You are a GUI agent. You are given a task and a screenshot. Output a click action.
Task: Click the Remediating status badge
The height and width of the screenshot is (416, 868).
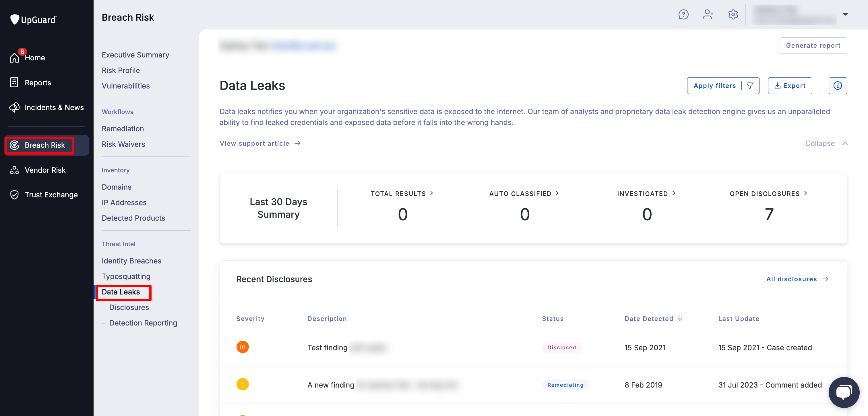pos(565,385)
